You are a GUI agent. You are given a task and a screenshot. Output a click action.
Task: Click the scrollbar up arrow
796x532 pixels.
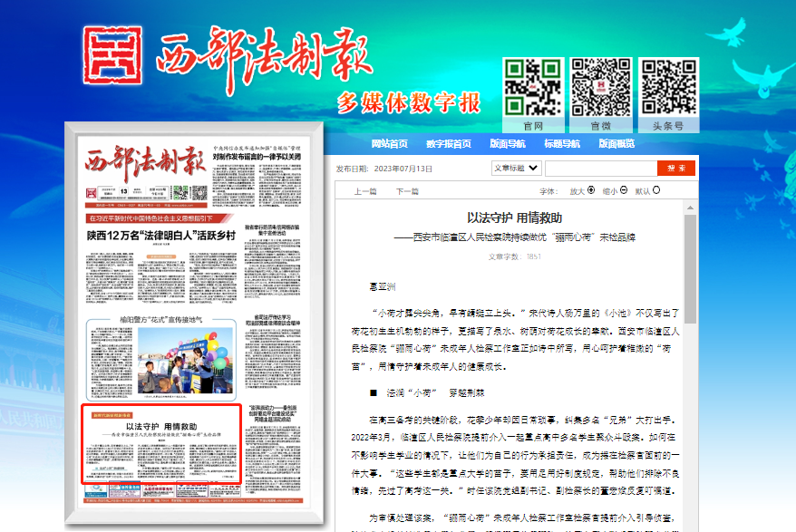click(690, 208)
